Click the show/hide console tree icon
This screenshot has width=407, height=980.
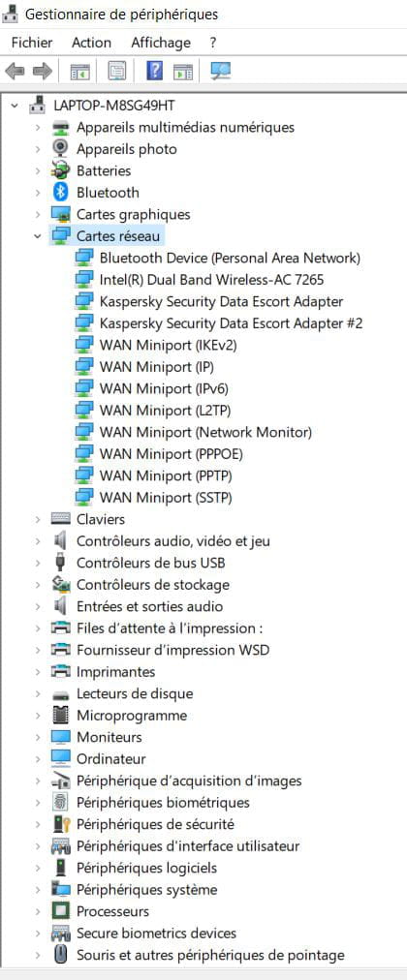coord(80,72)
